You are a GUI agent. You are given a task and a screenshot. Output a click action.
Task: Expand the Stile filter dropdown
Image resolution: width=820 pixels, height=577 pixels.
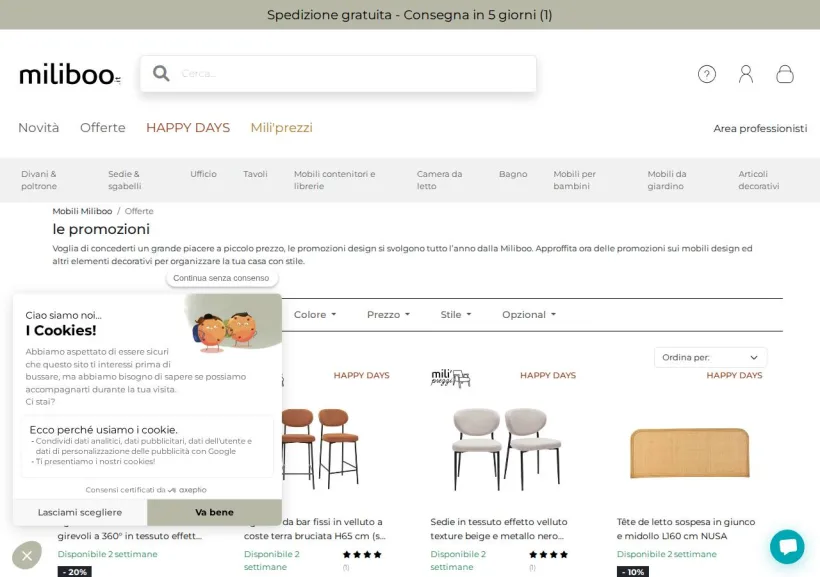(x=455, y=314)
